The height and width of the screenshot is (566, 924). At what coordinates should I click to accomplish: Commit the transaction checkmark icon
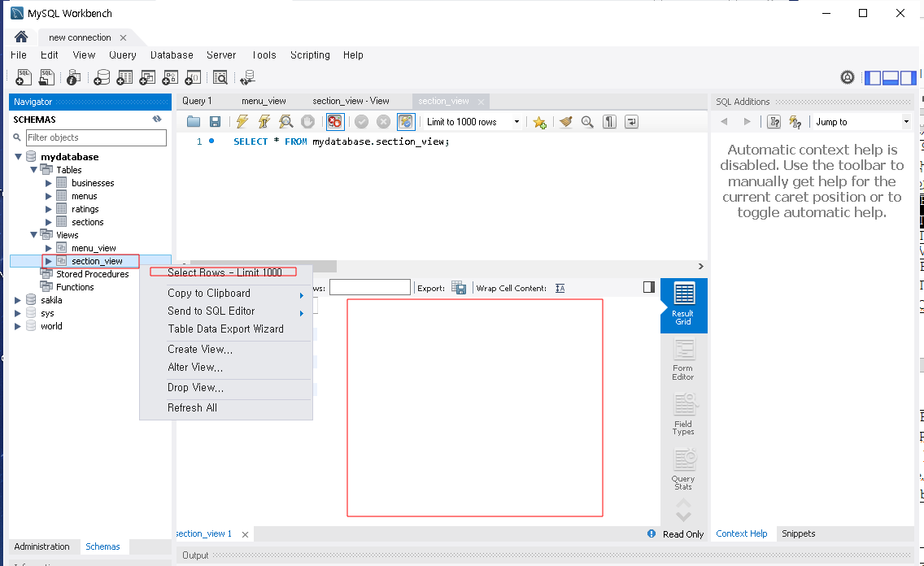362,122
